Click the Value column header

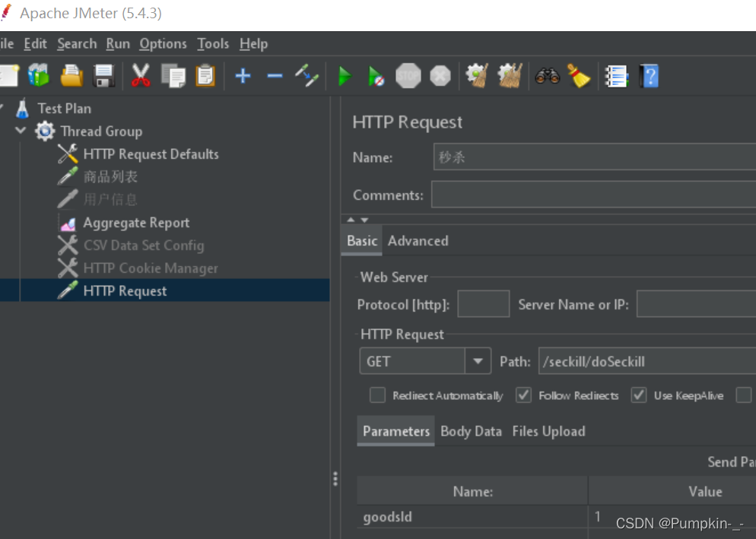[705, 492]
